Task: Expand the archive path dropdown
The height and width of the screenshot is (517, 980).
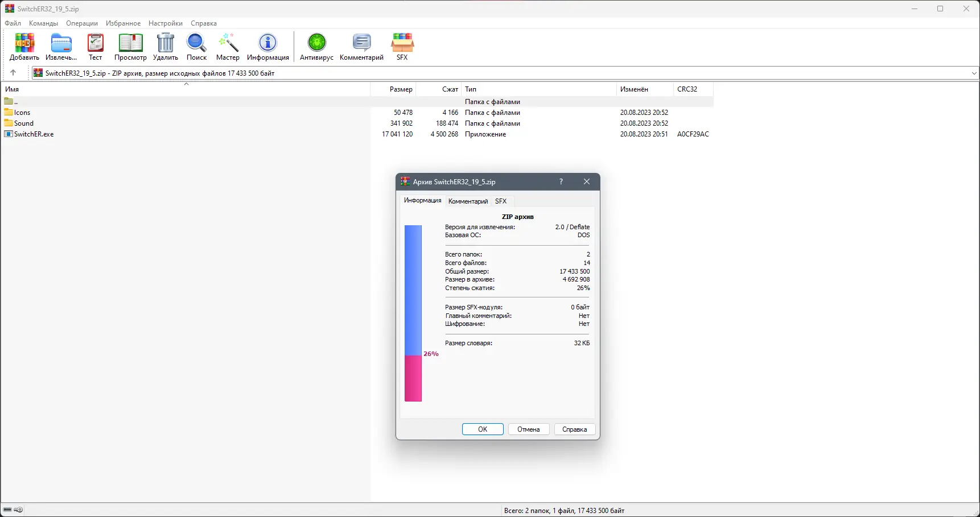Action: coord(974,73)
